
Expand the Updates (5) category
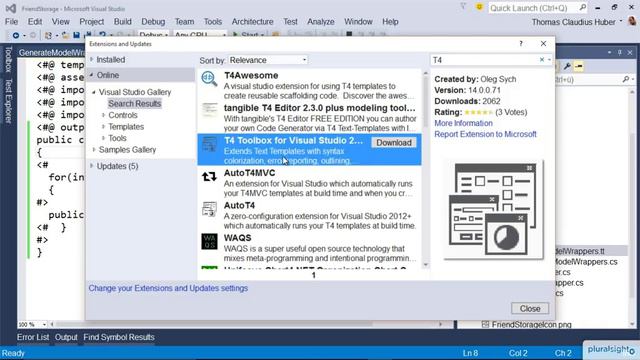92,166
